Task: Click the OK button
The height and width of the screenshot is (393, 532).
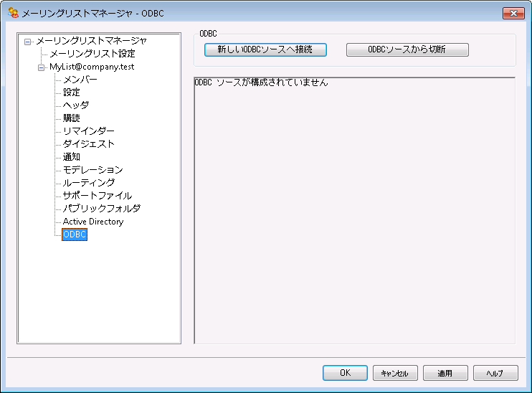Action: (x=345, y=373)
